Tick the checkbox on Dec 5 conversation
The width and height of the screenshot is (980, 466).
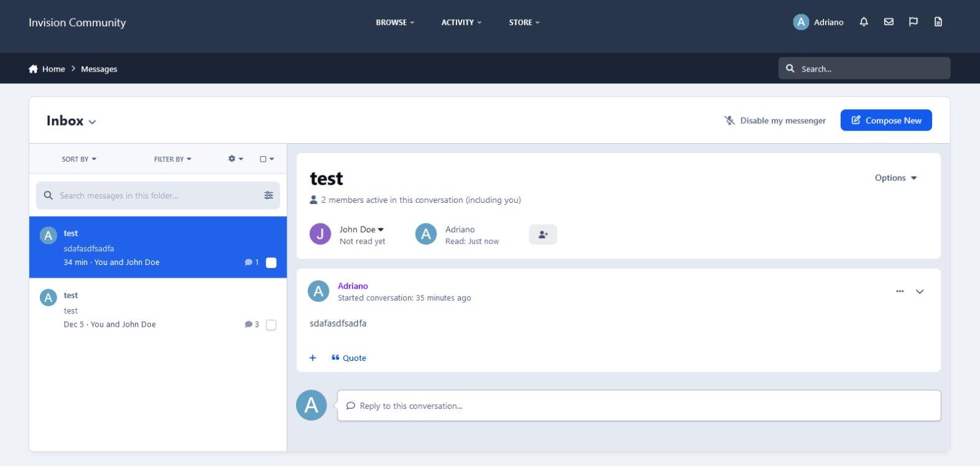(271, 325)
